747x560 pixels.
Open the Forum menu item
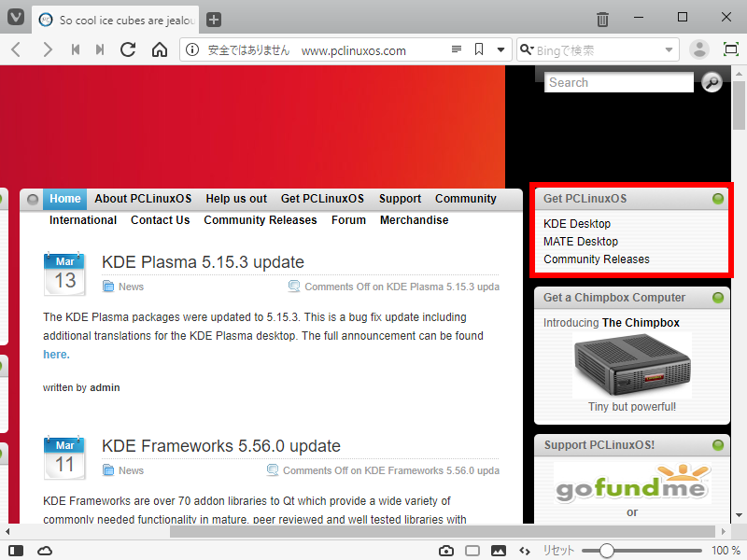click(348, 220)
